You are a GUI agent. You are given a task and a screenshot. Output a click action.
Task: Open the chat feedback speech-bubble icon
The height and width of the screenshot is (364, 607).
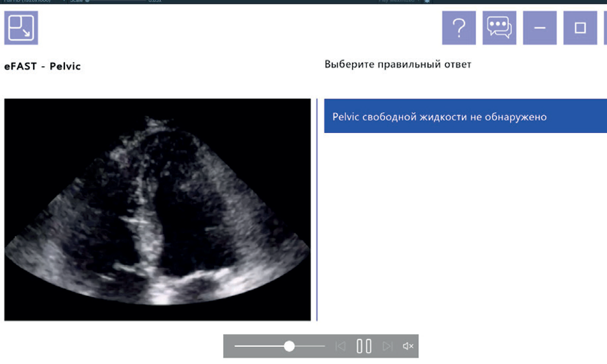coord(499,27)
